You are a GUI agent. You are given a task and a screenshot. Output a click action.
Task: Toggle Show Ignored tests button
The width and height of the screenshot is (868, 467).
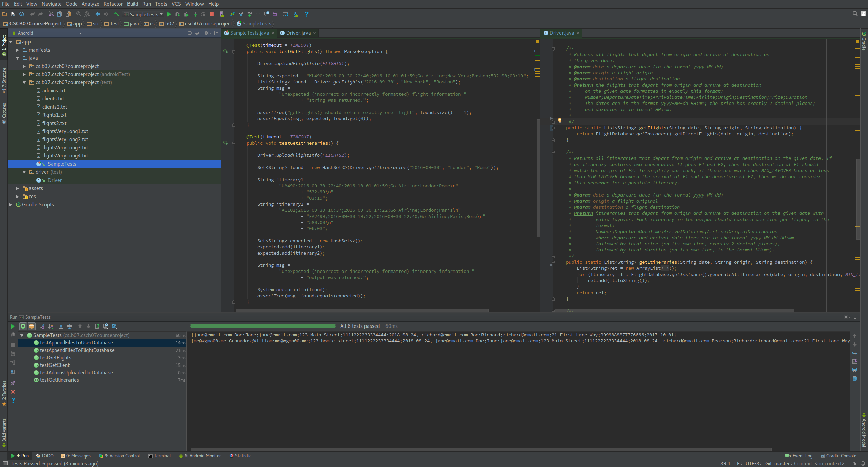click(32, 326)
